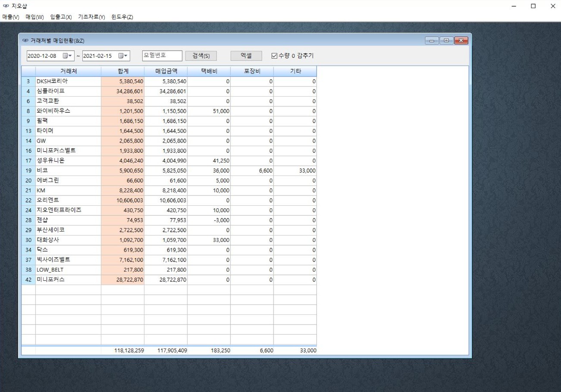
Task: Sort by the 합계 column header
Action: 122,71
